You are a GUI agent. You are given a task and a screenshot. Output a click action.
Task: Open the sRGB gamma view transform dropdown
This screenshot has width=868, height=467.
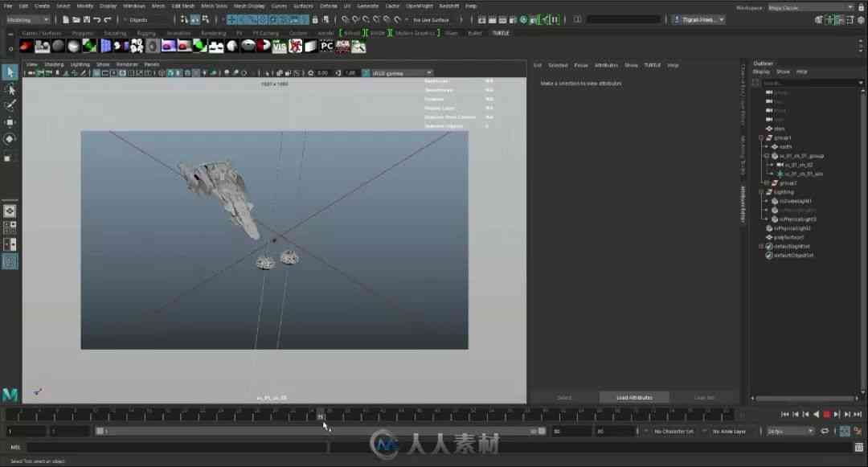403,73
